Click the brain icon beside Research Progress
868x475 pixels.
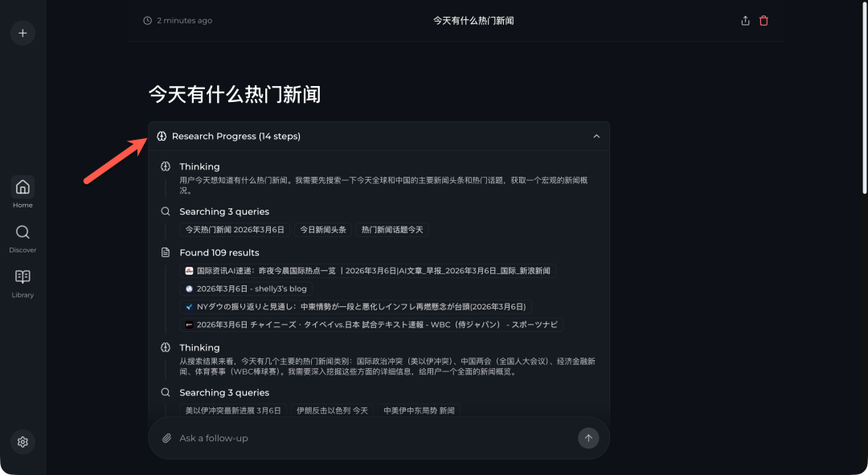tap(162, 136)
